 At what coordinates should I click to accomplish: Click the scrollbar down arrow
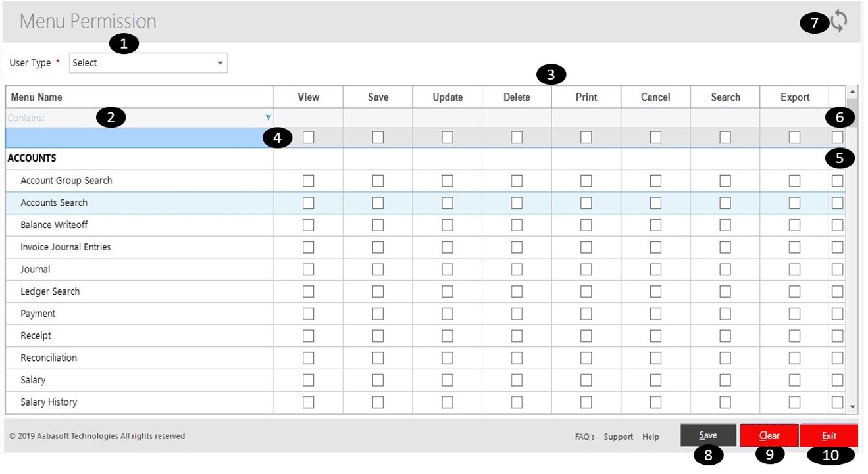(852, 406)
